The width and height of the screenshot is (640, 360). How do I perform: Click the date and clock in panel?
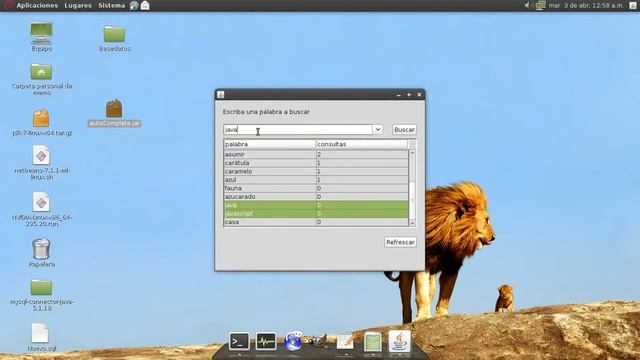point(586,5)
